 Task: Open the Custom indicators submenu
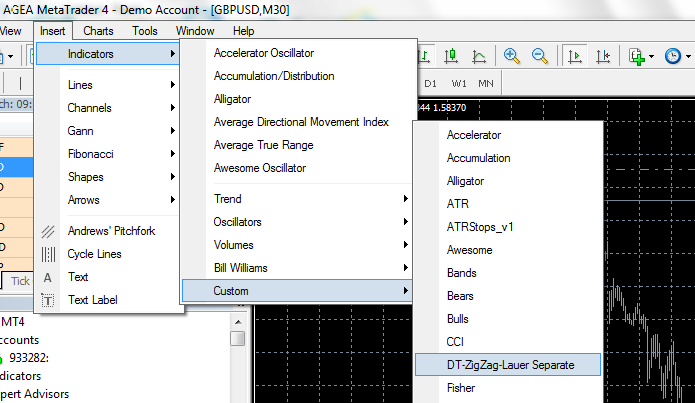(297, 291)
